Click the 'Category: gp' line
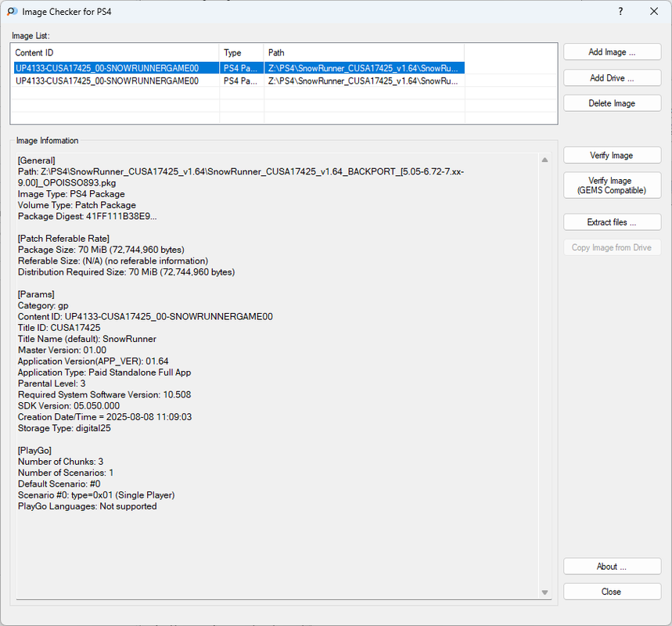The height and width of the screenshot is (626, 672). (43, 306)
